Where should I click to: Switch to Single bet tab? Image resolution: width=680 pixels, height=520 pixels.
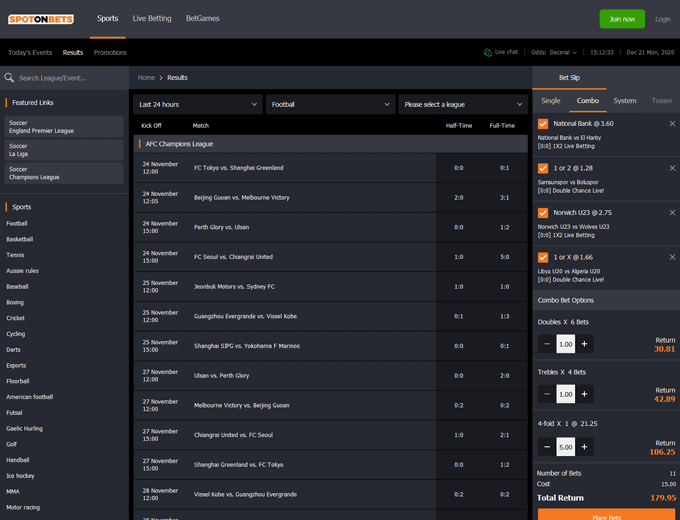[x=551, y=101]
